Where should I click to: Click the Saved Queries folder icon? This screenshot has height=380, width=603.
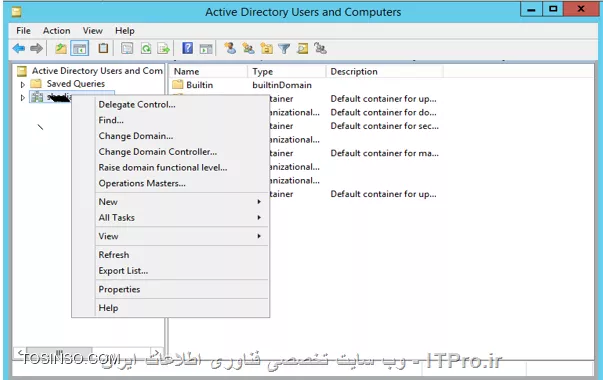click(36, 83)
